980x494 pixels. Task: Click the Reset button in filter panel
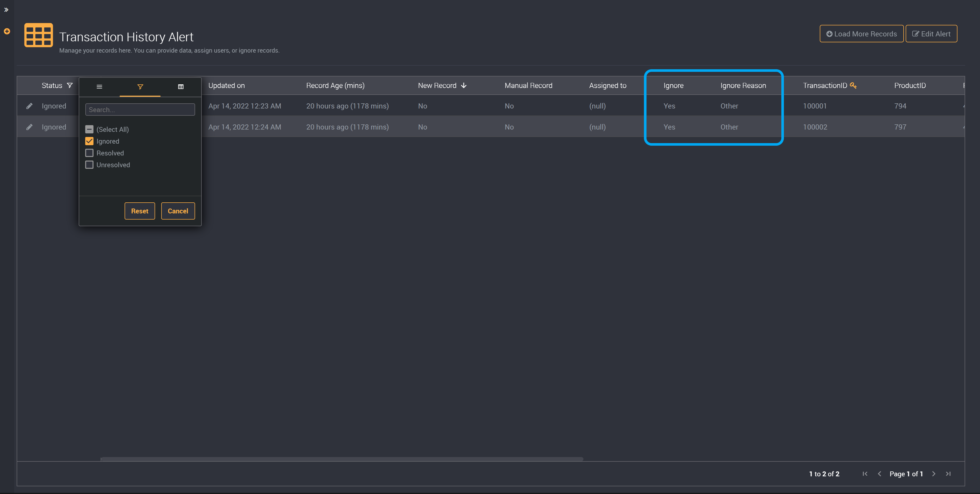[x=140, y=211]
